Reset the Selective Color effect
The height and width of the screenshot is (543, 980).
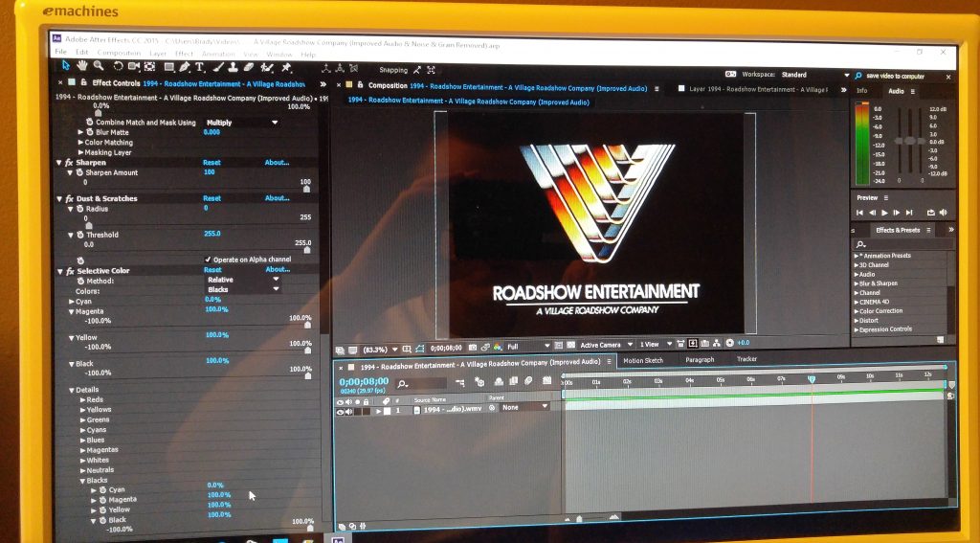(x=212, y=270)
